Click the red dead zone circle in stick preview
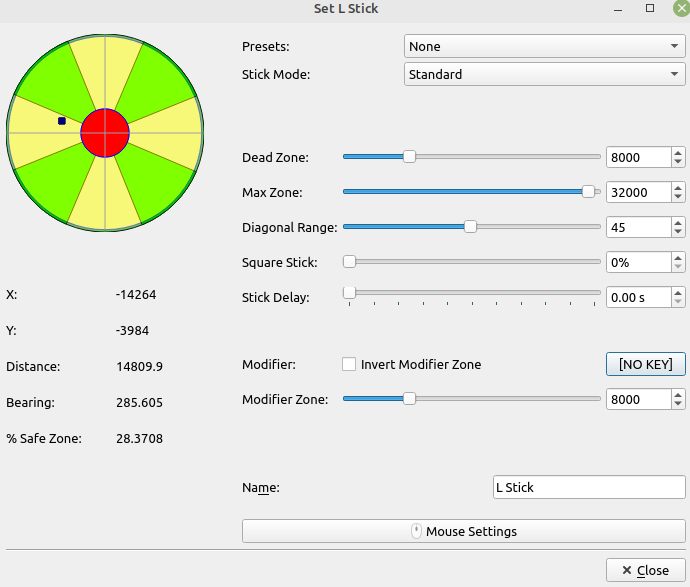Viewport: 690px width, 587px height. click(x=105, y=133)
